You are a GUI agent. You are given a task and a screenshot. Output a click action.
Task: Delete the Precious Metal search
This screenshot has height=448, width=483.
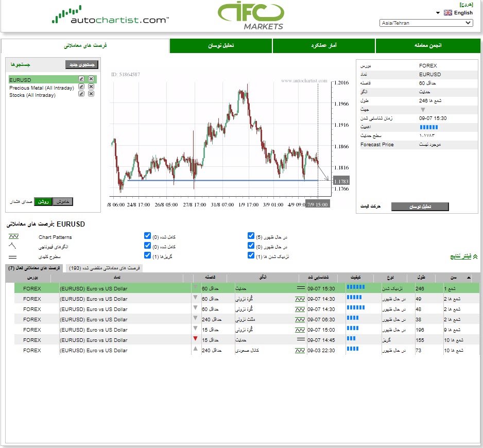(x=91, y=87)
